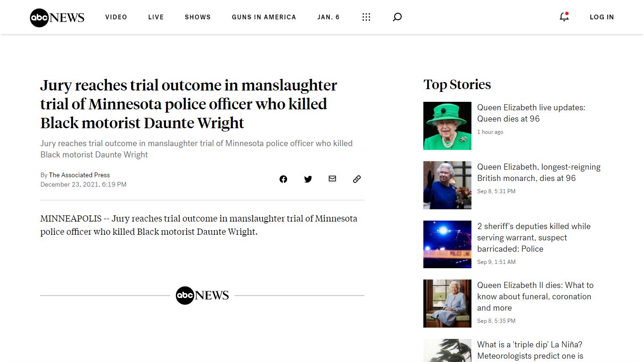Screen dimensions: 644x362
Task: Click the Top Stories heading
Action: [x=457, y=85]
